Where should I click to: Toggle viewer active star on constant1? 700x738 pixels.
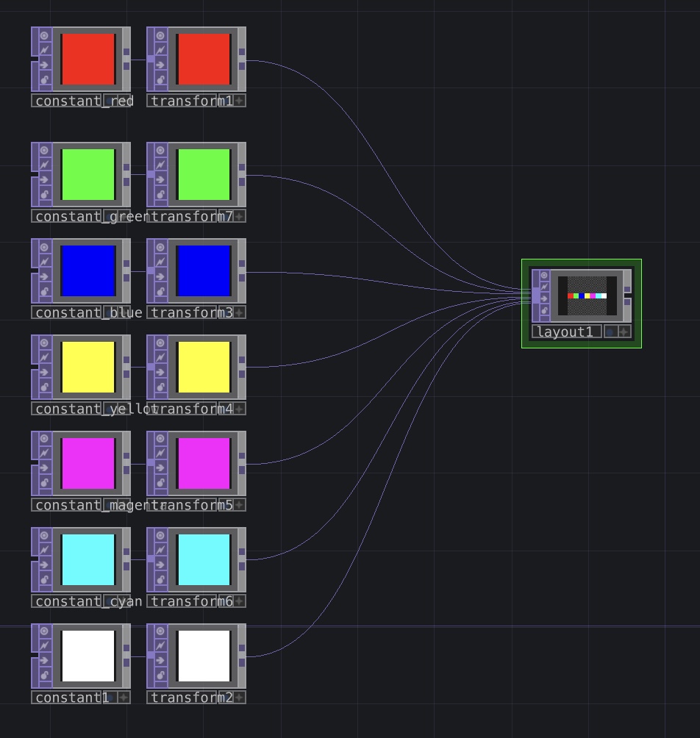pyautogui.click(x=124, y=697)
